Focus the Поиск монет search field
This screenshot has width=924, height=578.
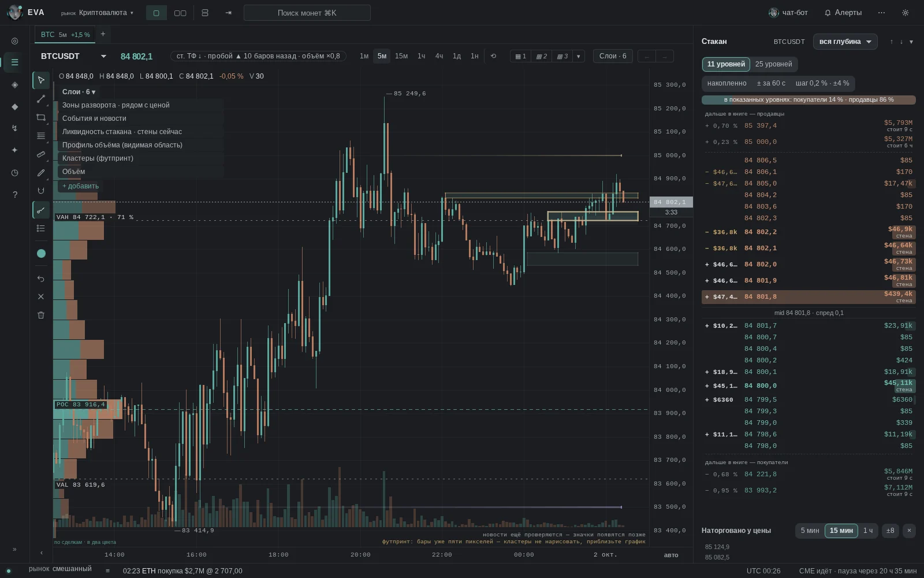pyautogui.click(x=307, y=13)
